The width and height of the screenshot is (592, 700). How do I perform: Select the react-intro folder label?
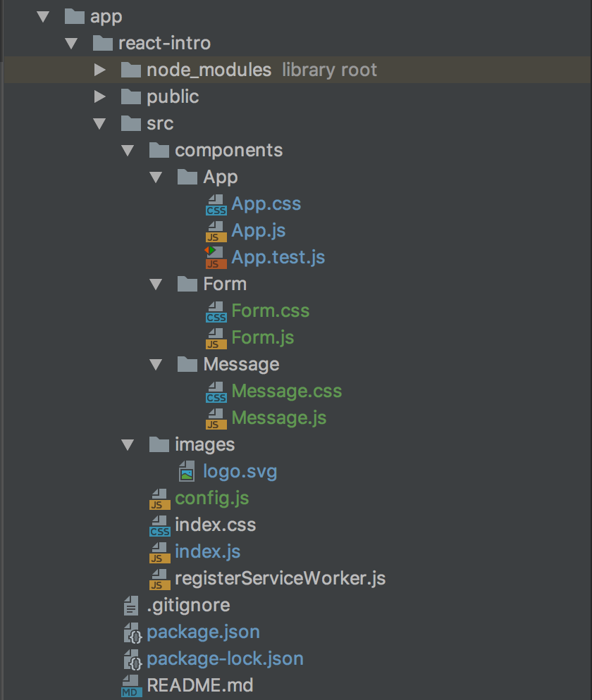tap(164, 43)
